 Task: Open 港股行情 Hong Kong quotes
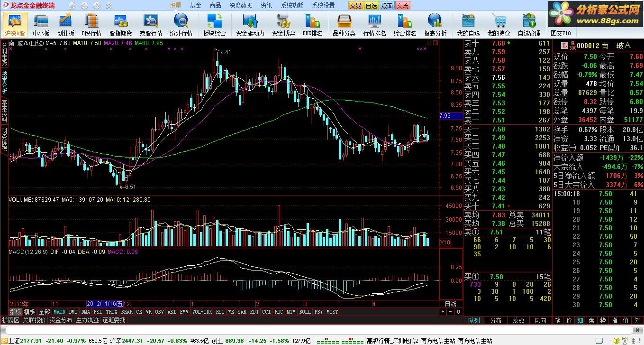tap(151, 25)
